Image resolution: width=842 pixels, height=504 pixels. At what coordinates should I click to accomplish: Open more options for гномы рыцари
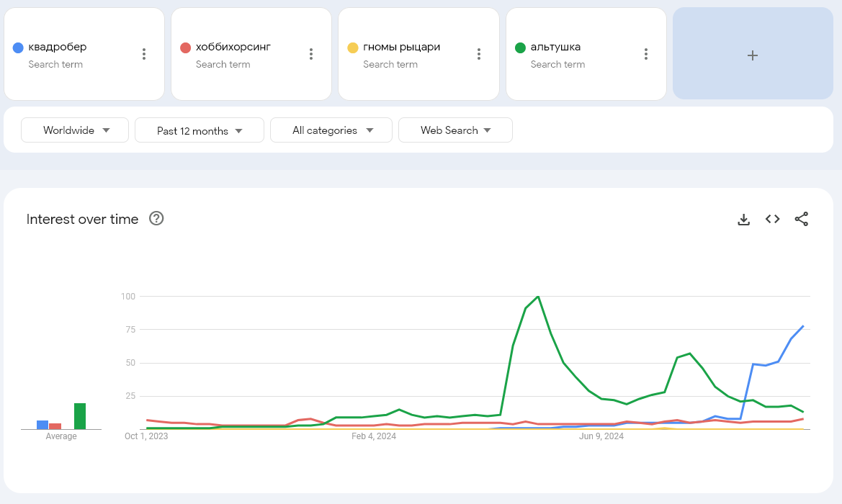[x=479, y=54]
